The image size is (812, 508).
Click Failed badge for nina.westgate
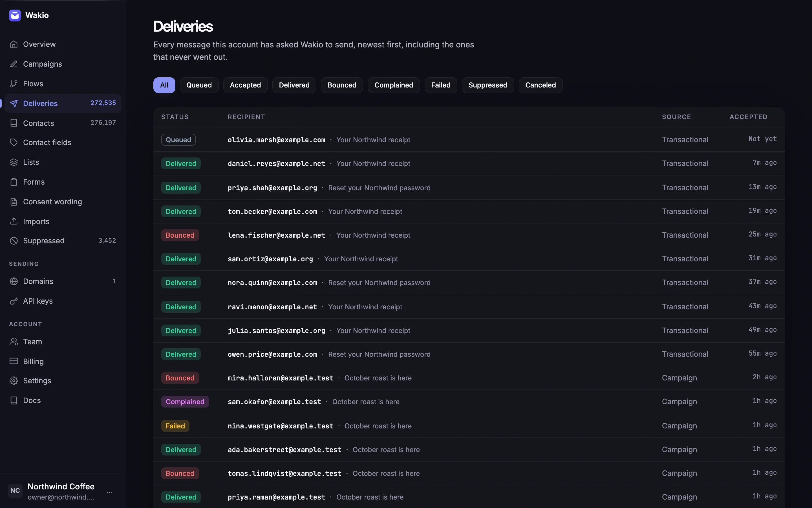[x=175, y=426]
